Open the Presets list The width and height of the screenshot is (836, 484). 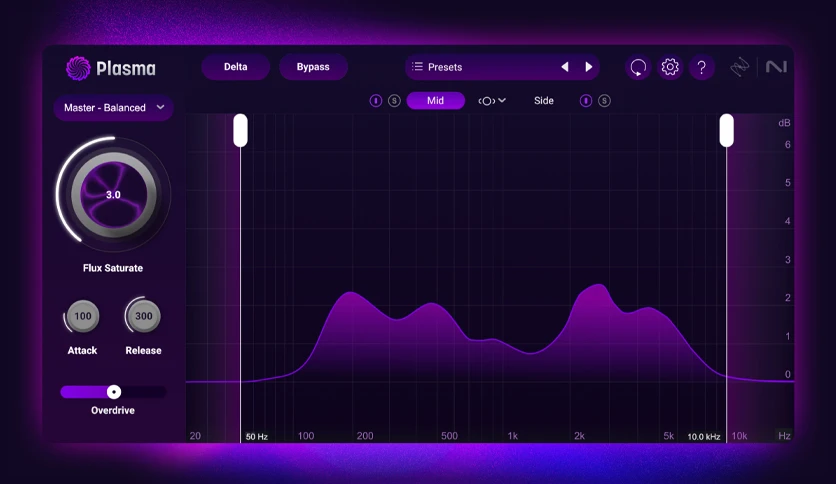click(x=502, y=67)
